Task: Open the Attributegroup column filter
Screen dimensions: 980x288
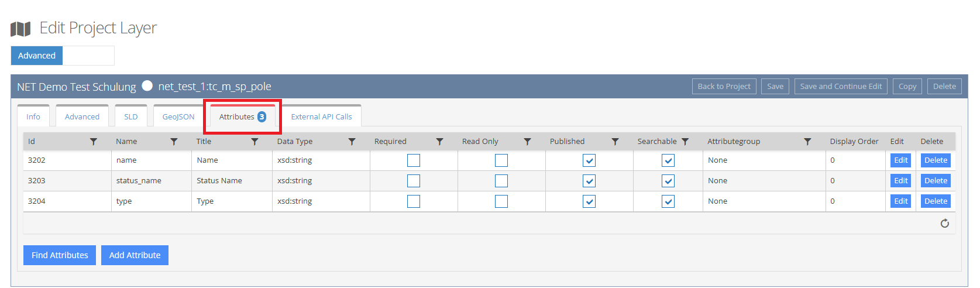Action: point(807,142)
